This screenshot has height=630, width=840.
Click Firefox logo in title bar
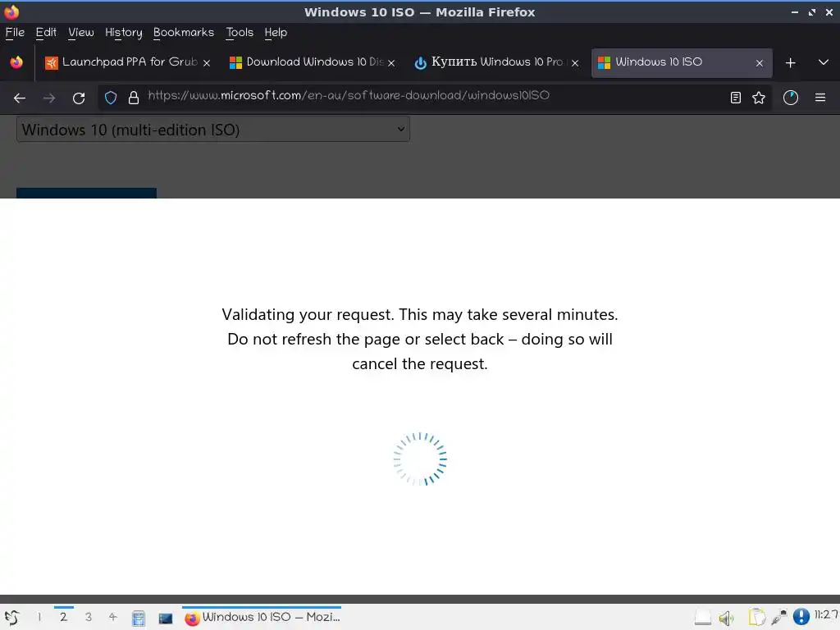tap(11, 11)
